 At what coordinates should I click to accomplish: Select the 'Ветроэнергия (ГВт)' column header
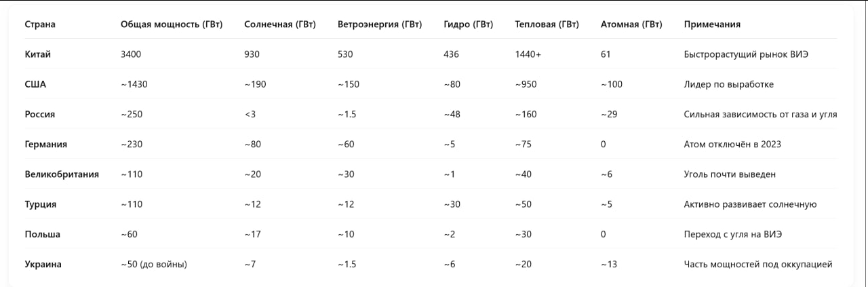pyautogui.click(x=380, y=25)
